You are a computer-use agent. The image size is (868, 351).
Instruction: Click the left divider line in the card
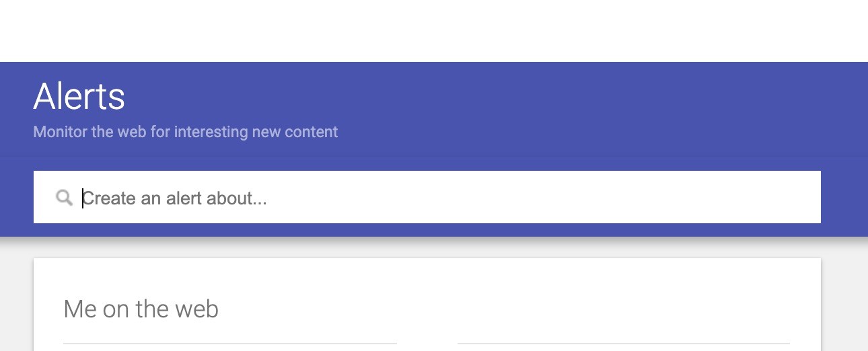(229, 344)
